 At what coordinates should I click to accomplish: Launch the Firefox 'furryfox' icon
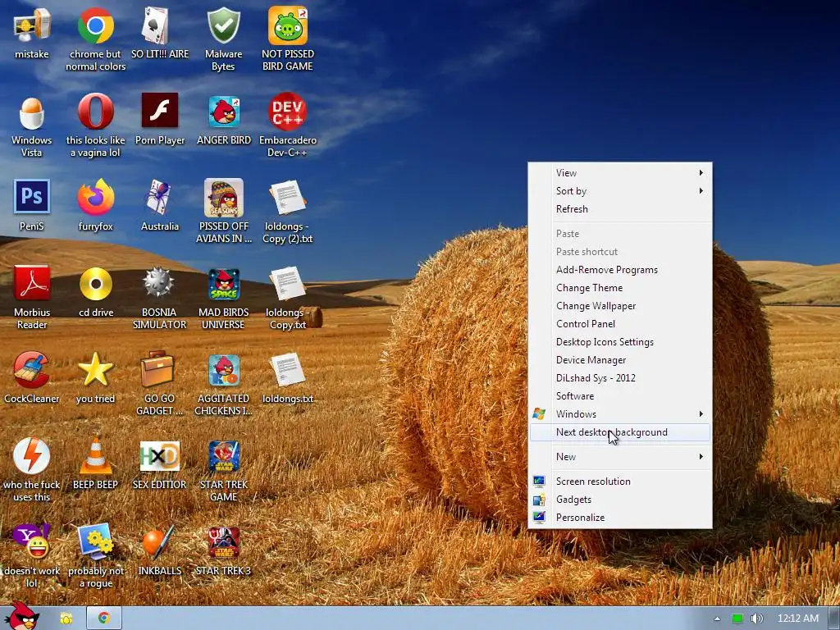click(95, 197)
